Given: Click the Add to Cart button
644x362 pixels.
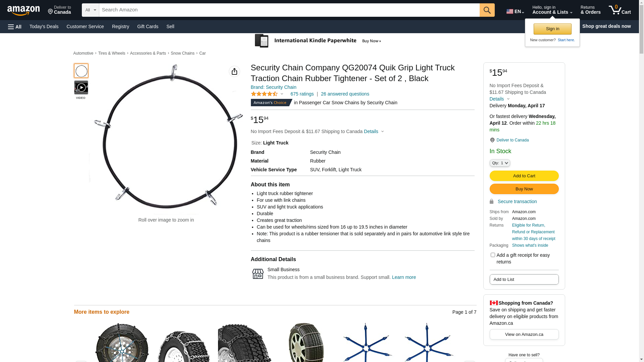Looking at the screenshot, I should pyautogui.click(x=524, y=176).
